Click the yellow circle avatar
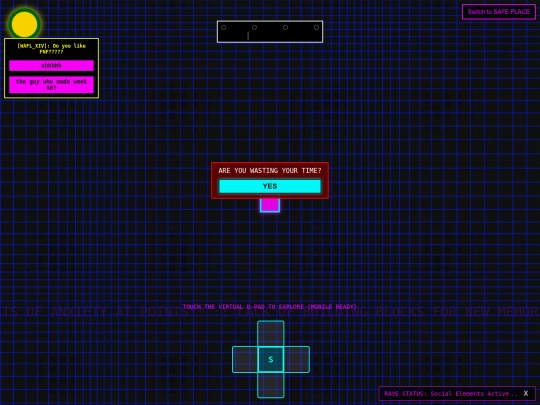The height and width of the screenshot is (405, 540). point(24,24)
